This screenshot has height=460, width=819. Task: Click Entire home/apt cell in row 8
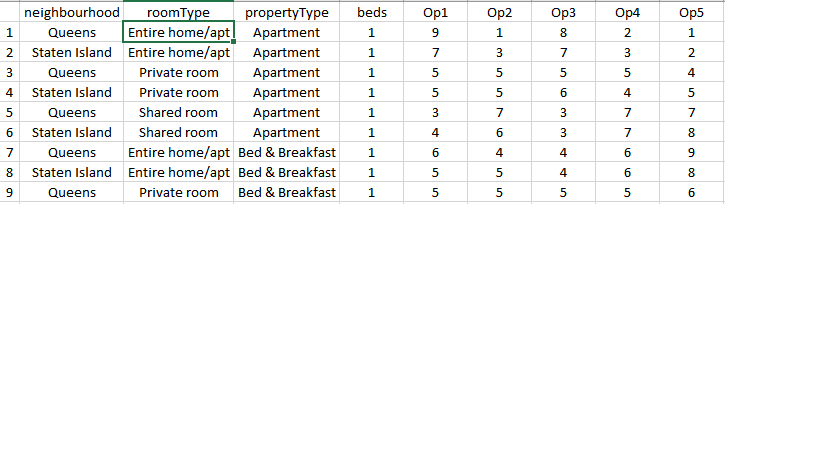coord(178,173)
